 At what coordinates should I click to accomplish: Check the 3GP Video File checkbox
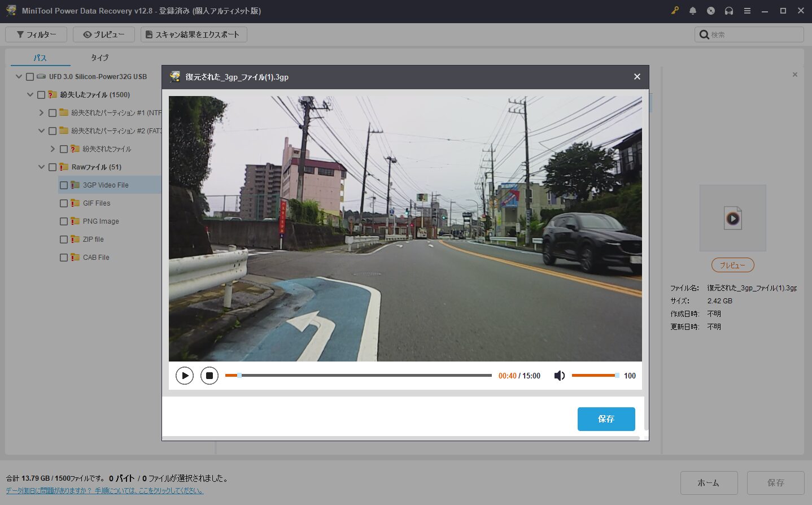[64, 185]
